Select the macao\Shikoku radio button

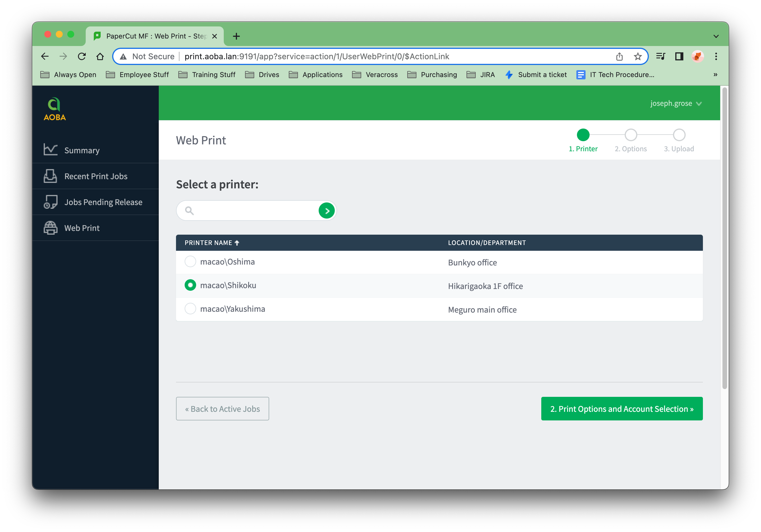(x=190, y=285)
